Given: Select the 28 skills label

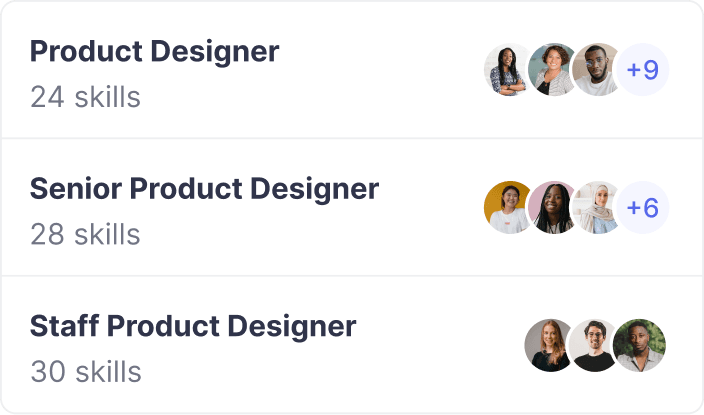Looking at the screenshot, I should coord(85,234).
